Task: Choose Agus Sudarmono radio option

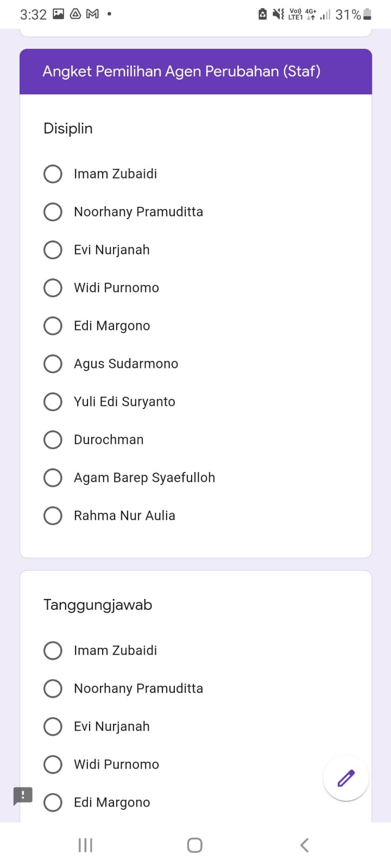Action: click(53, 364)
